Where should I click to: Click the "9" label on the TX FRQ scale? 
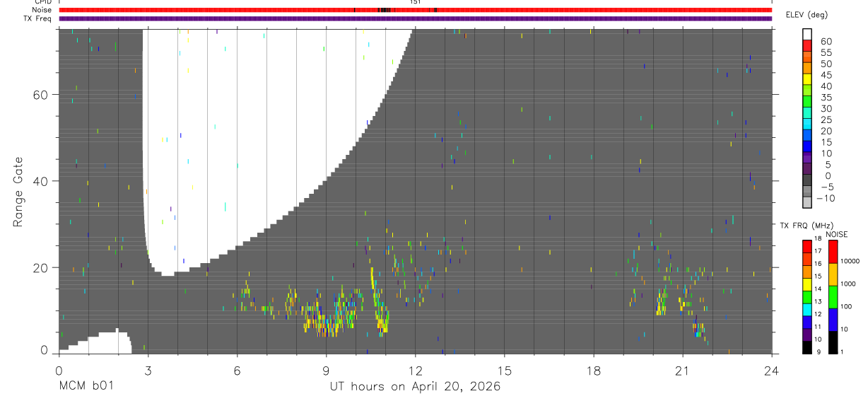817,352
